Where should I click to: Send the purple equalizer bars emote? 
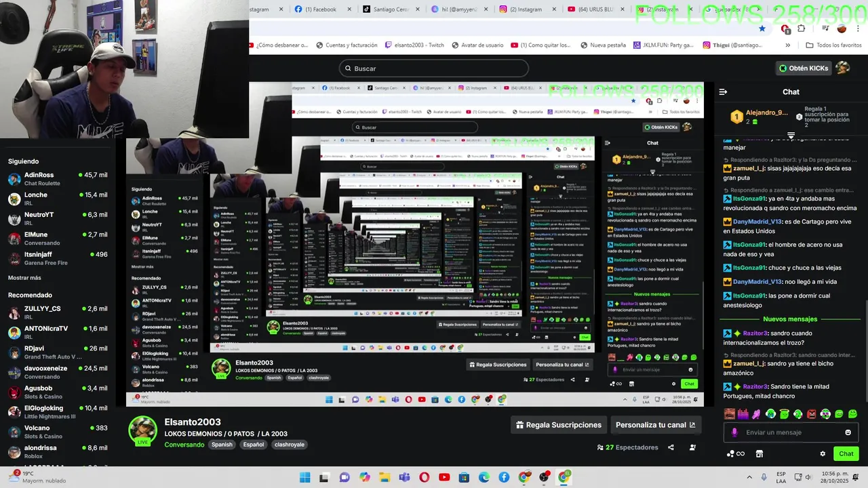(743, 413)
